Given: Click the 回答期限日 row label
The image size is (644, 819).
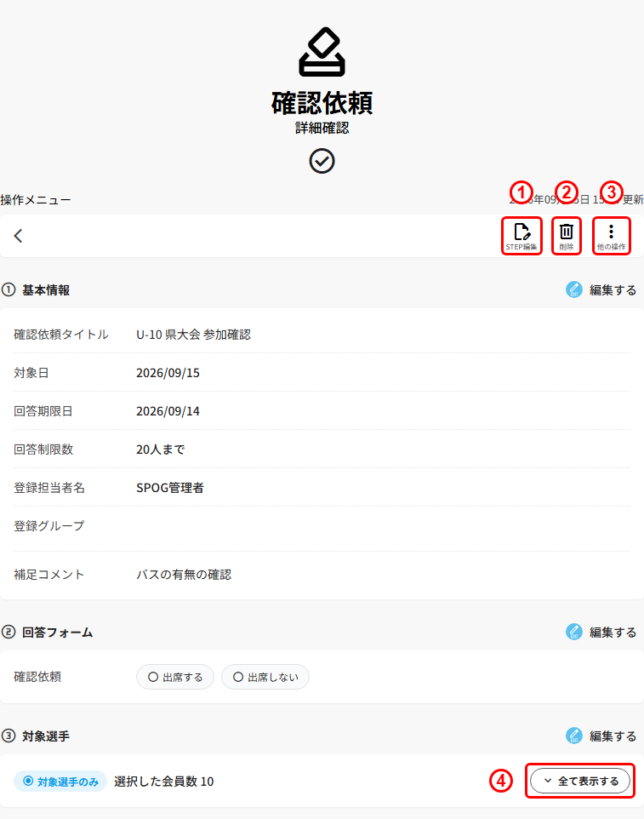Looking at the screenshot, I should [x=43, y=411].
